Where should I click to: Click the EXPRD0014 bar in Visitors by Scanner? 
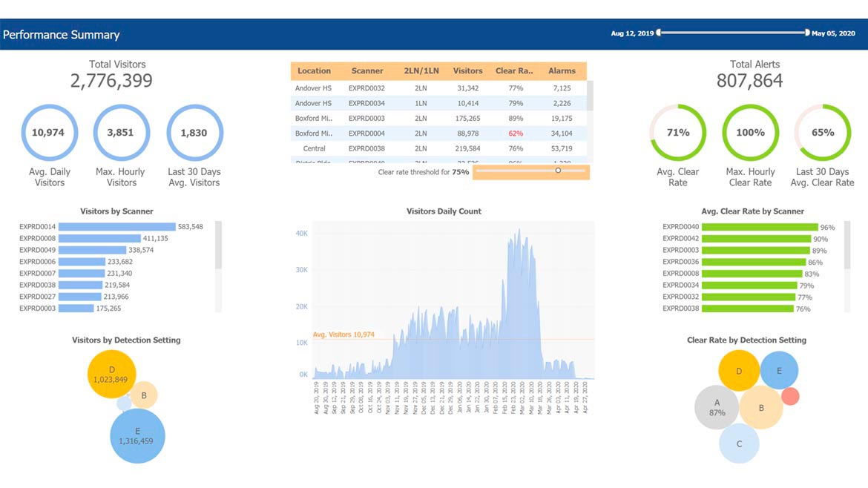tap(116, 227)
